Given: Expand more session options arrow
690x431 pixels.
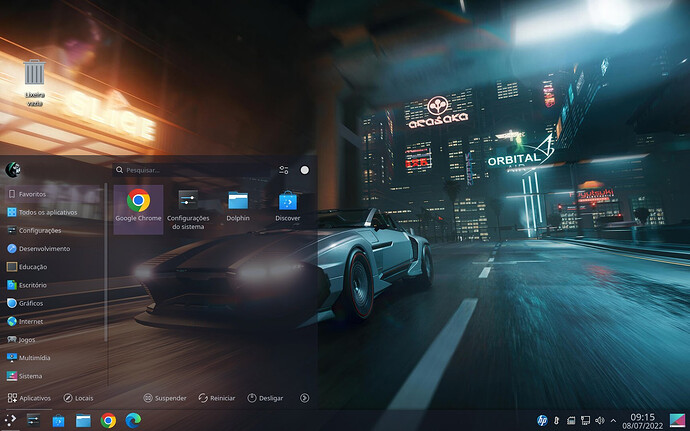Looking at the screenshot, I should 305,398.
